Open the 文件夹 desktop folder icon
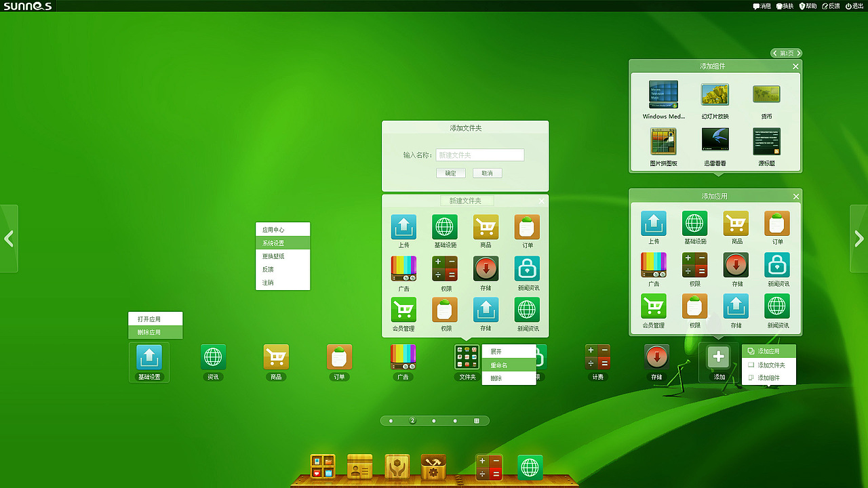Screen dimensions: 868x488 467,357
